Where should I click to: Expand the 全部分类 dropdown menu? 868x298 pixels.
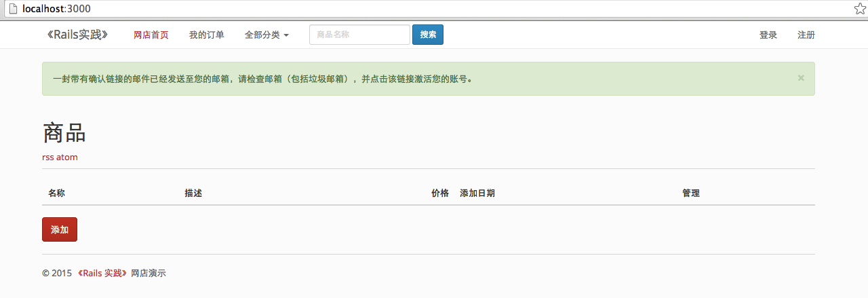pyautogui.click(x=267, y=35)
